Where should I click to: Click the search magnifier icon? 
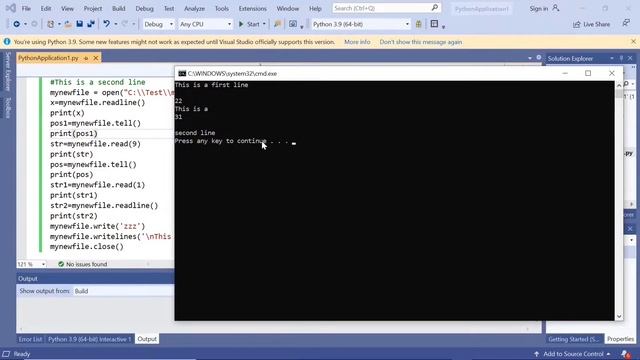point(435,8)
